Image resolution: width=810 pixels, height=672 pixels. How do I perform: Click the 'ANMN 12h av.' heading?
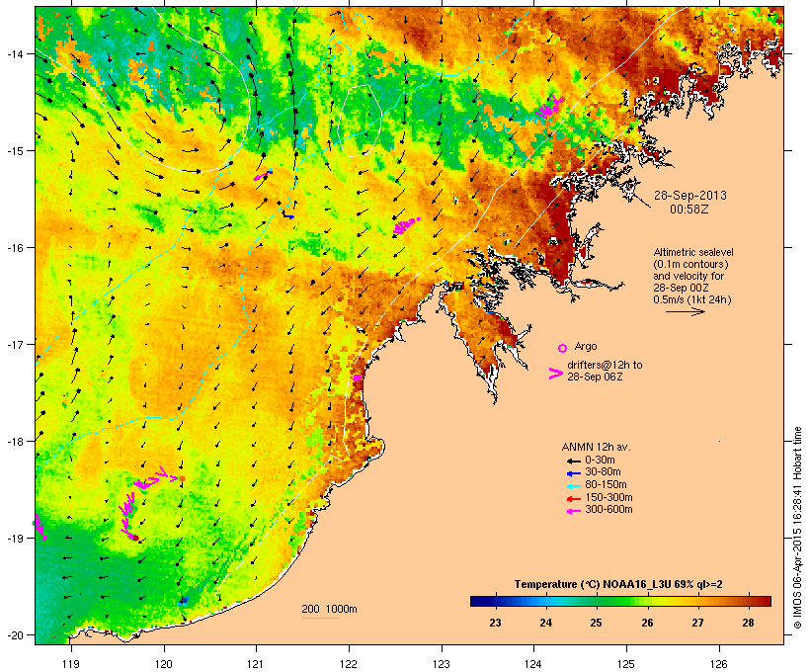point(596,447)
